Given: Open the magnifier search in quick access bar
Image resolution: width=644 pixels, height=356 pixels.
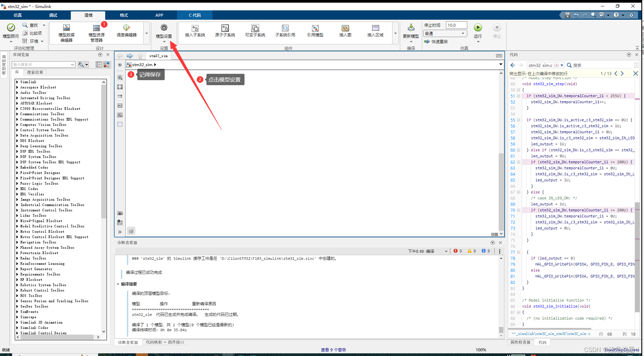Looking at the screenshot, I should click(593, 15).
